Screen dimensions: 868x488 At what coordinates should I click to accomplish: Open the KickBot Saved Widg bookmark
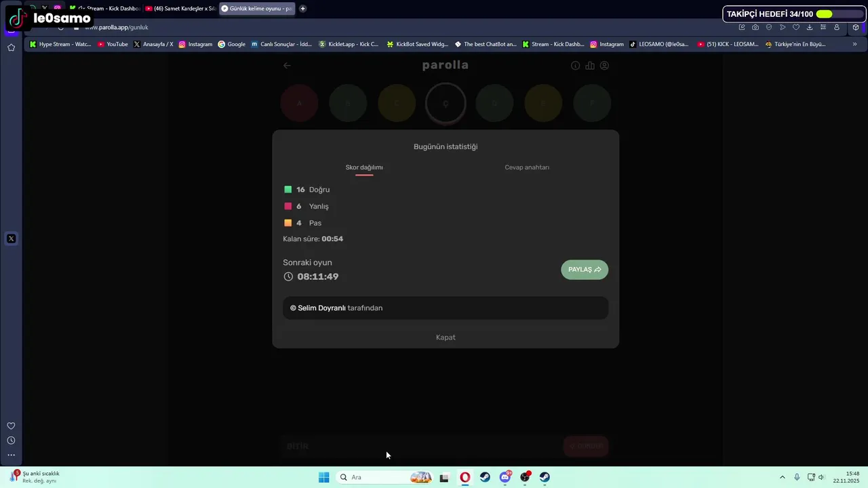(x=418, y=44)
